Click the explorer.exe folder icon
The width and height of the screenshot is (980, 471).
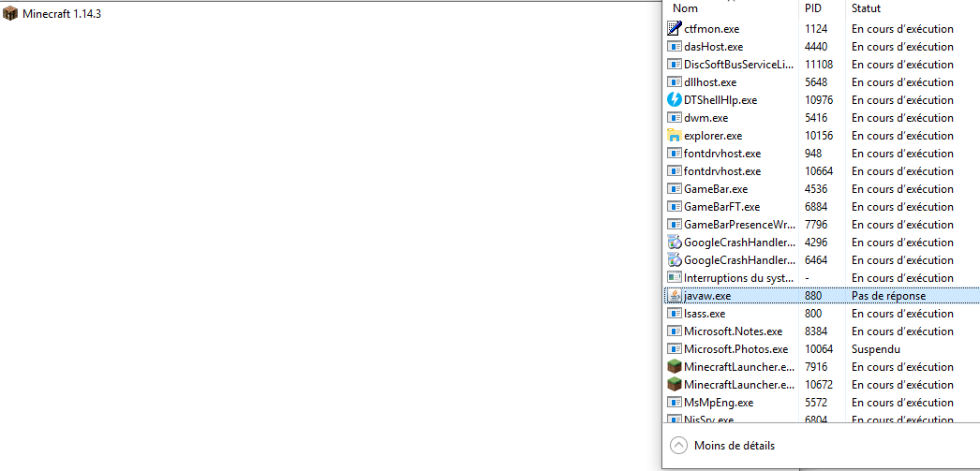[674, 136]
